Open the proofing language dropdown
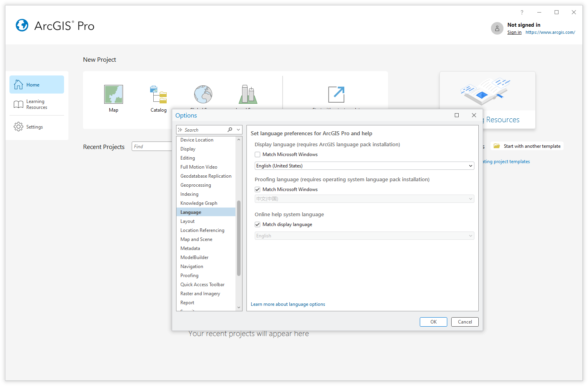Image resolution: width=588 pixels, height=386 pixels. [x=364, y=199]
